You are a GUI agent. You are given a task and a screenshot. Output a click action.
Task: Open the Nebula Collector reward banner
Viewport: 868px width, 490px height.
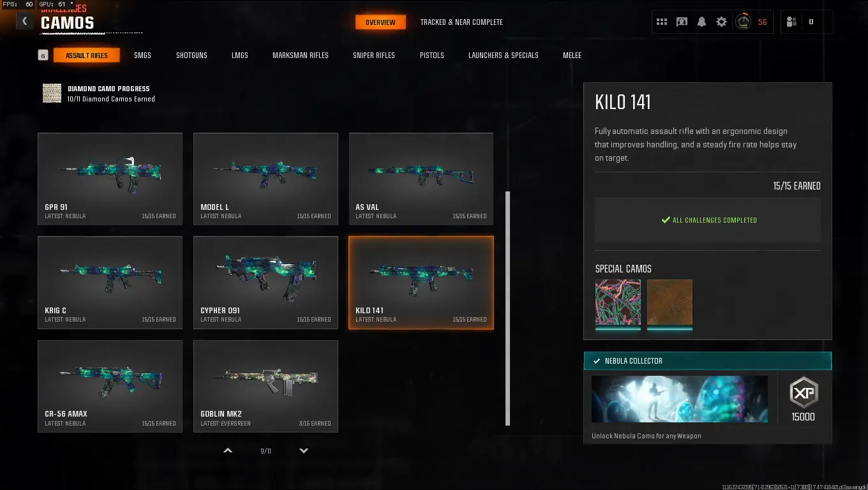tap(708, 360)
